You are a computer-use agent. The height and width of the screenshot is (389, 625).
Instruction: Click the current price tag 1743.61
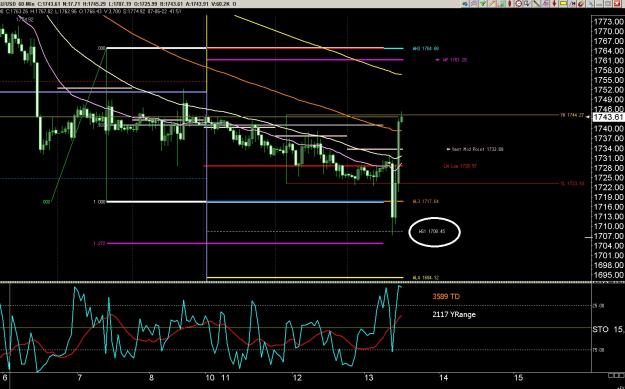pos(608,117)
